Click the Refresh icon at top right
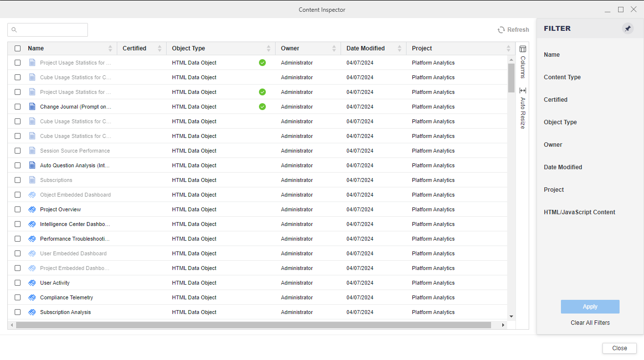 point(501,30)
